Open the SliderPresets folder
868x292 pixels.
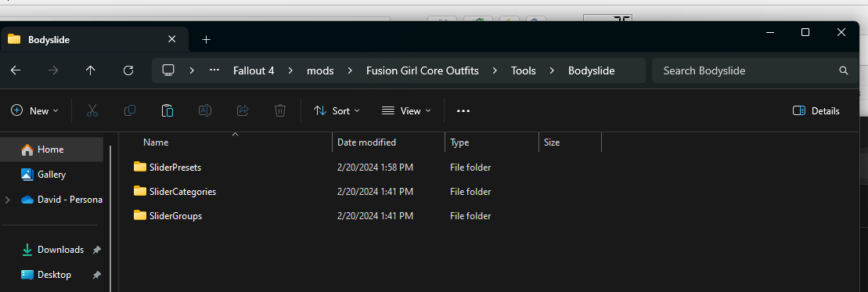[x=175, y=168]
